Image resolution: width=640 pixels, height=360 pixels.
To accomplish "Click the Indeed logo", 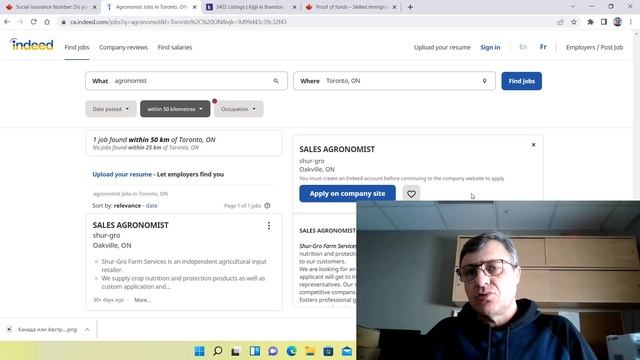I will click(x=31, y=44).
